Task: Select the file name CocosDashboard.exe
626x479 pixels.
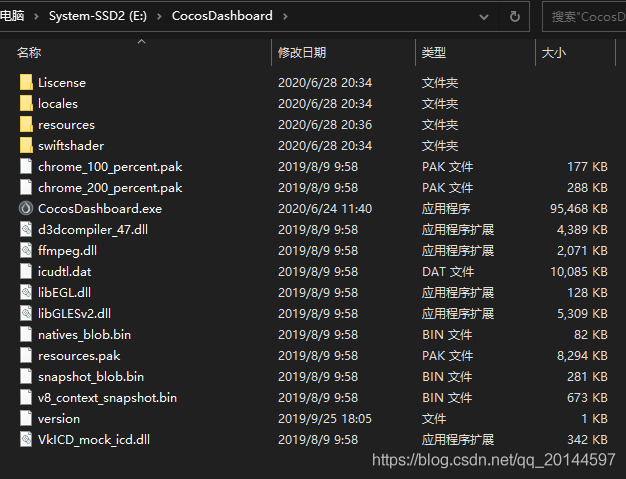Action: 100,209
